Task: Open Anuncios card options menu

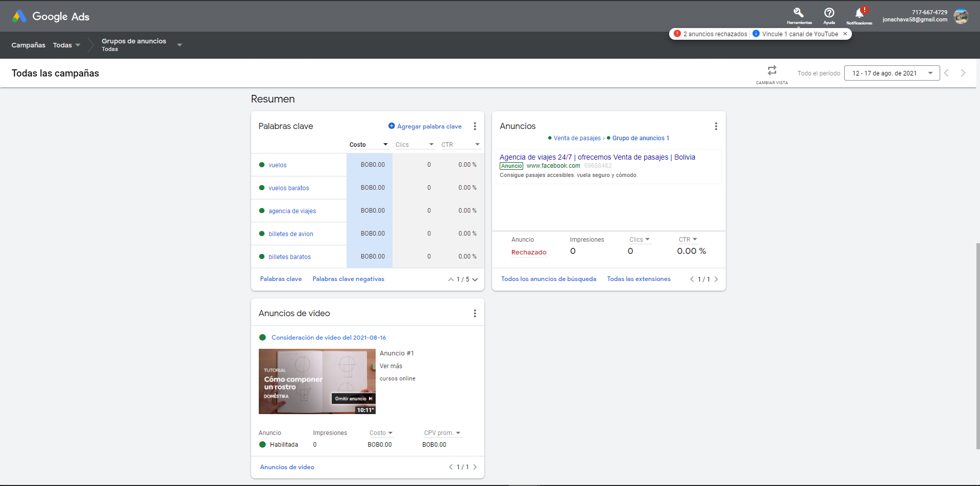Action: point(716,126)
